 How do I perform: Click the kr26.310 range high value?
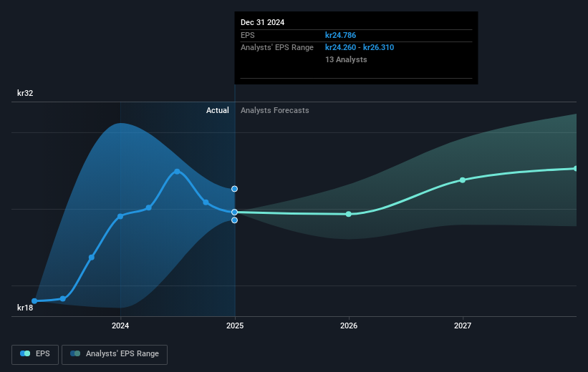click(378, 48)
